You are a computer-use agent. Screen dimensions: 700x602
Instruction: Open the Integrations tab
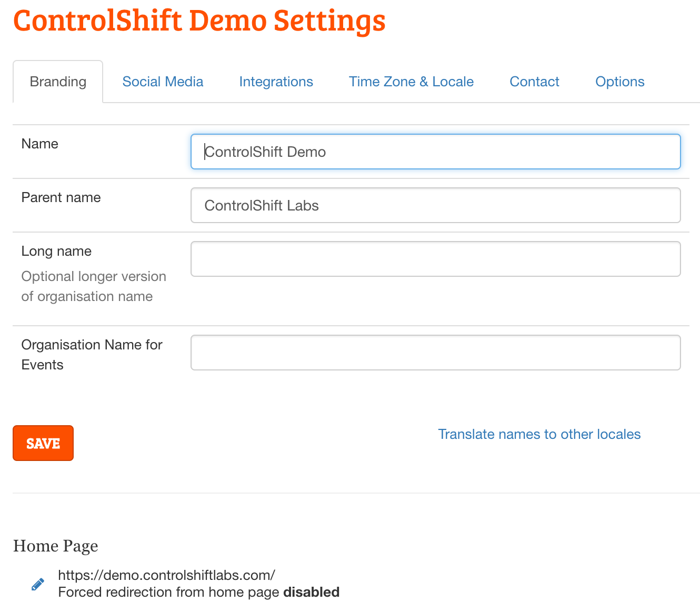pos(276,82)
